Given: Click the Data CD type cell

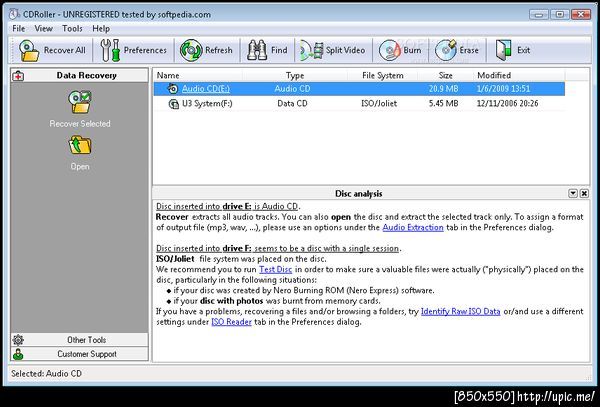Looking at the screenshot, I should 292,104.
